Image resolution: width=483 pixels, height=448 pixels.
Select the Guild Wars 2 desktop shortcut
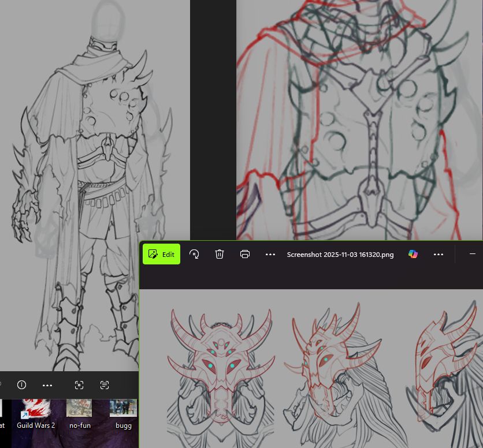coord(36,415)
